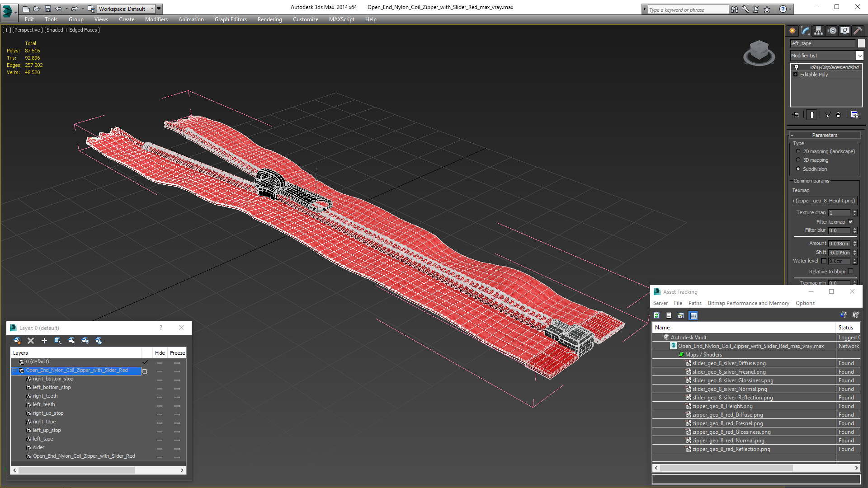Enable the Relative to bbox checkbox
The image size is (868, 488).
click(x=850, y=272)
